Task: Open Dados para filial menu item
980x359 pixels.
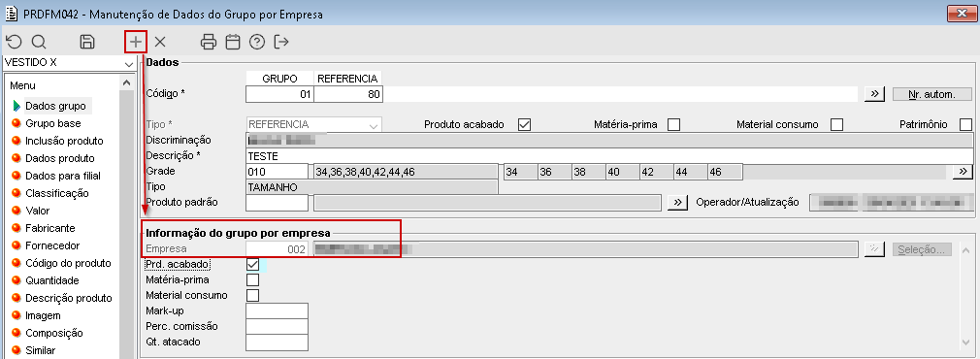Action: click(x=62, y=176)
